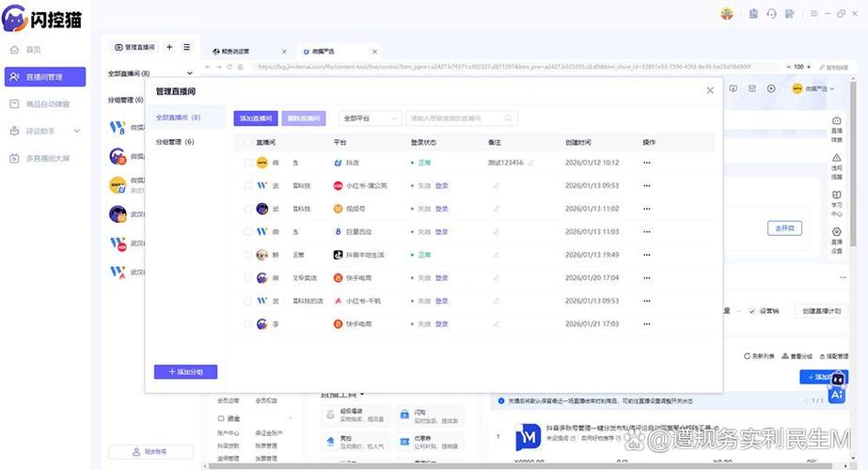Click the + 添加分组 button

(x=185, y=372)
